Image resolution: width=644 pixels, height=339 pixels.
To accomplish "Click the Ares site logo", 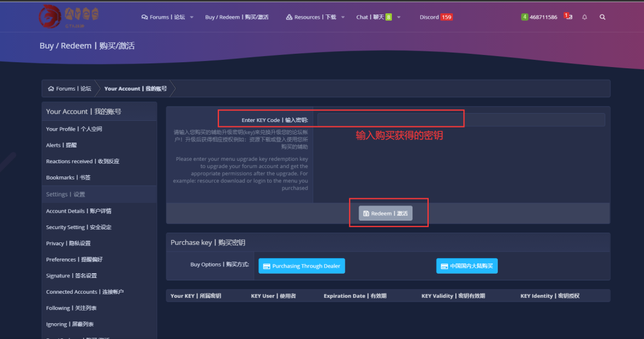I will pyautogui.click(x=68, y=16).
